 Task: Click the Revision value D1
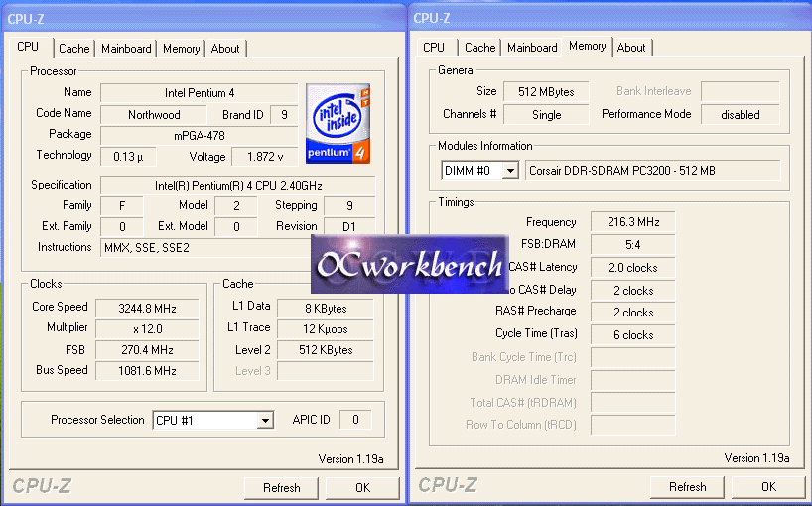[x=349, y=226]
